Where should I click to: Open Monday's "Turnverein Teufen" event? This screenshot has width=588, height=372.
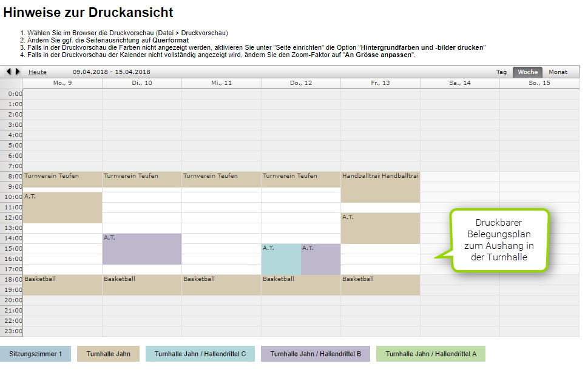tap(61, 179)
